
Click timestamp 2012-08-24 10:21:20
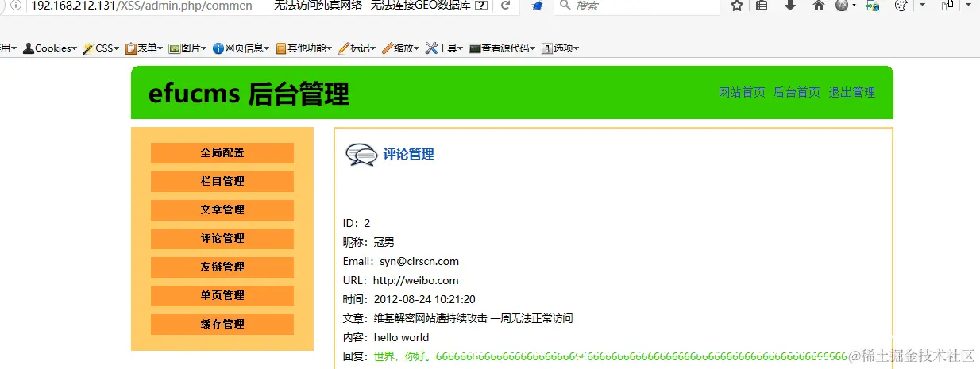point(425,299)
